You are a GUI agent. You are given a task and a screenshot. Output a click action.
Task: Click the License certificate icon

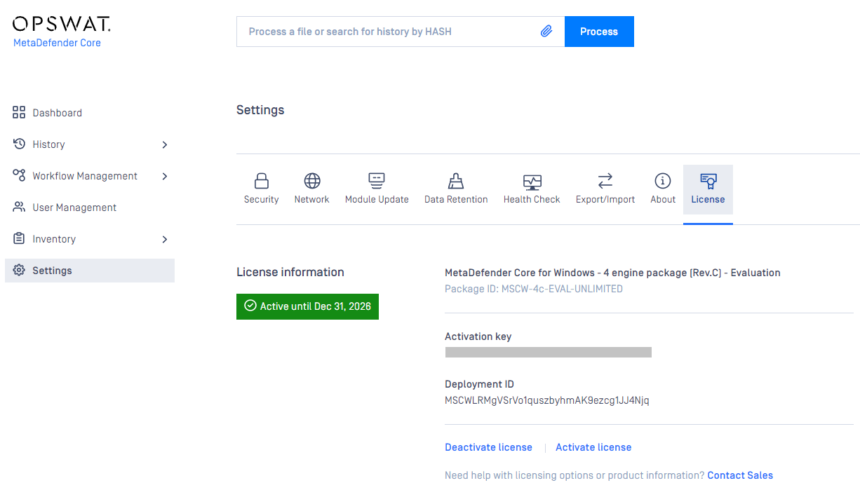[x=708, y=182]
